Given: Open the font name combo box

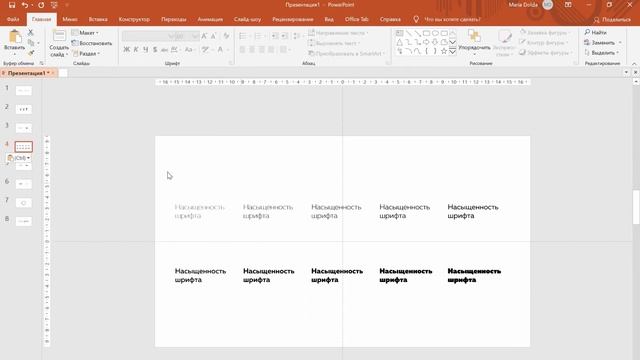Looking at the screenshot, I should [x=149, y=36].
